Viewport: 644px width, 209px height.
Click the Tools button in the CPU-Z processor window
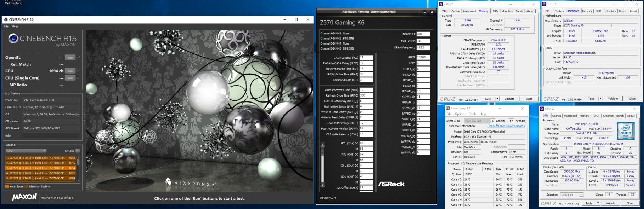tap(589, 203)
